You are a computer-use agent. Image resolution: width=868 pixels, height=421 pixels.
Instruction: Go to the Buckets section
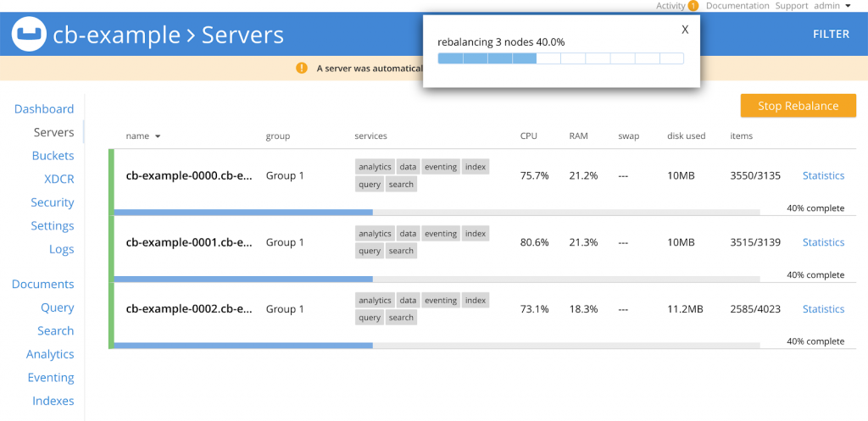53,156
